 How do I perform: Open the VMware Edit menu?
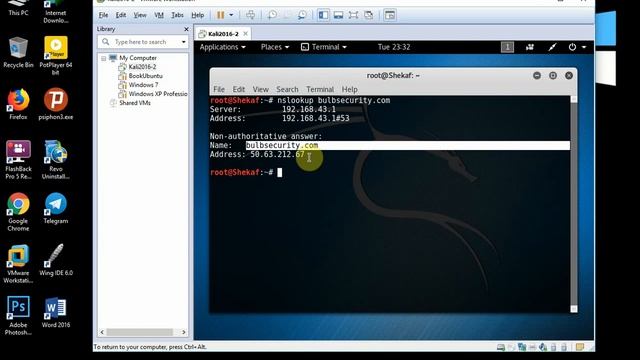click(x=121, y=15)
